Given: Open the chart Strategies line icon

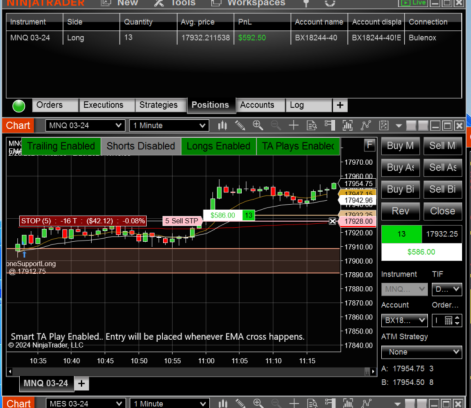Looking at the screenshot, I should click(x=366, y=126).
